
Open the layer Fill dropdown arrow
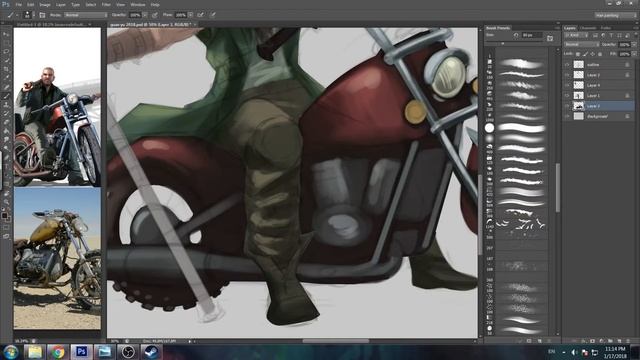634,54
